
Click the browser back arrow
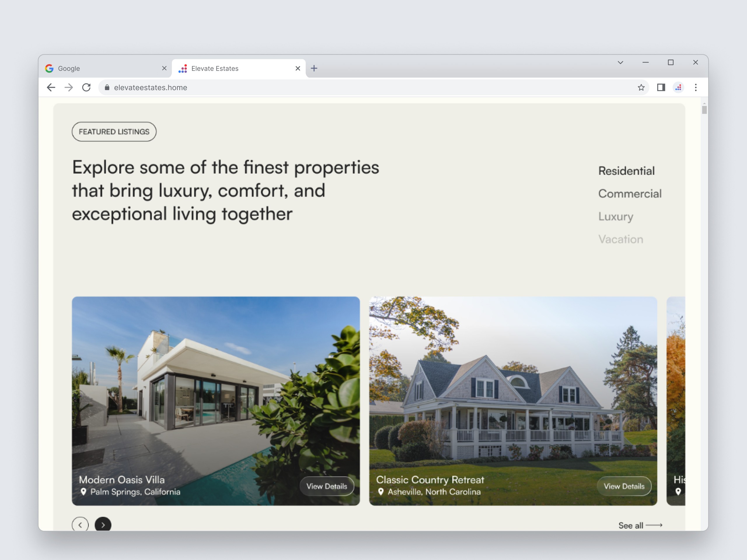(x=51, y=87)
